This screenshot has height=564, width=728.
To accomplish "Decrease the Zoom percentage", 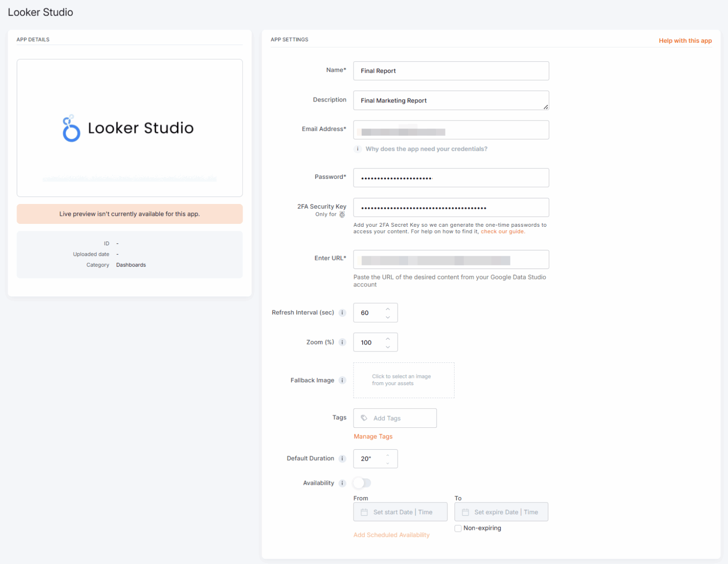I will (388, 347).
